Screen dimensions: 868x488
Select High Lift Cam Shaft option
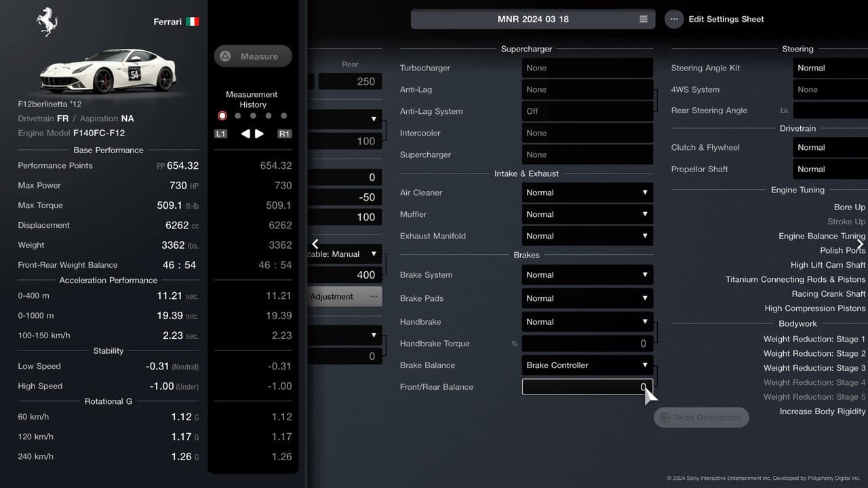point(828,265)
